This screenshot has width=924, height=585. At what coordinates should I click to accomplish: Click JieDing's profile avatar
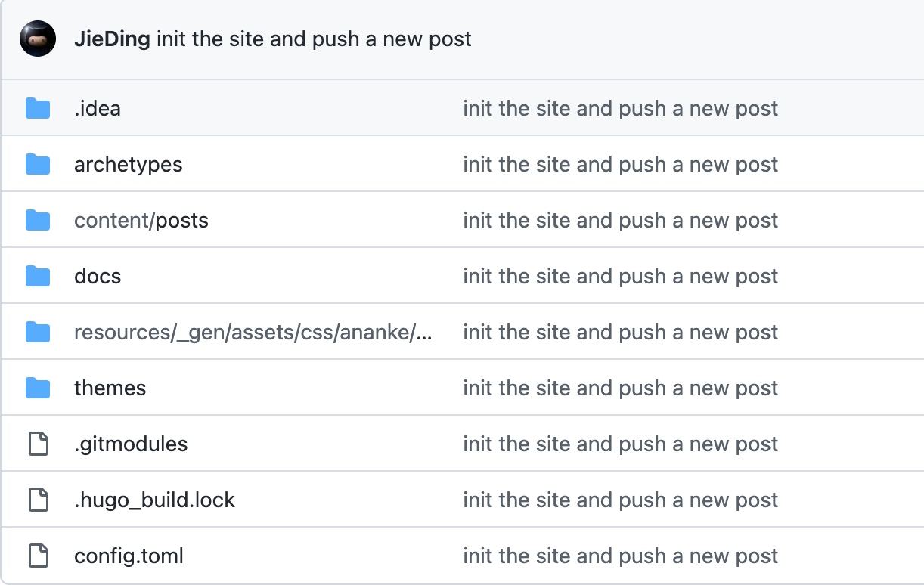coord(38,39)
